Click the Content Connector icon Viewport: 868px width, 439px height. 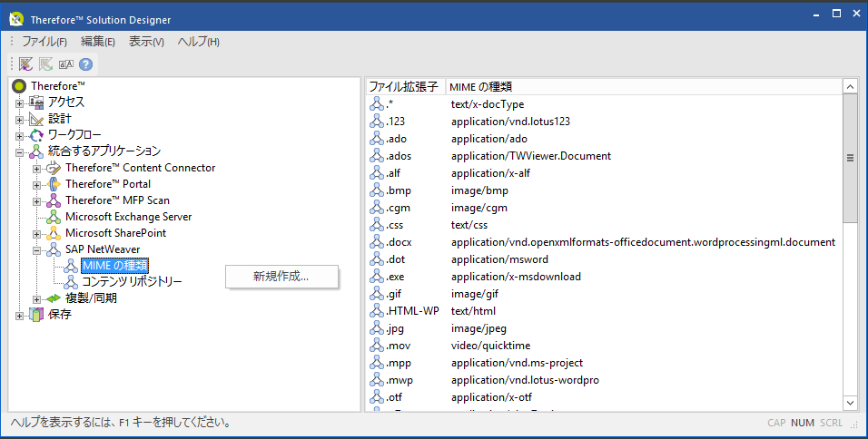54,168
